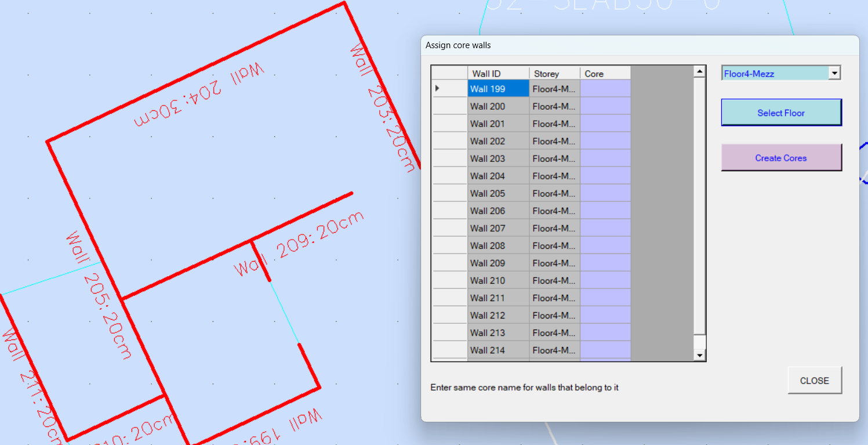Select the Wall 214 cell

(498, 350)
